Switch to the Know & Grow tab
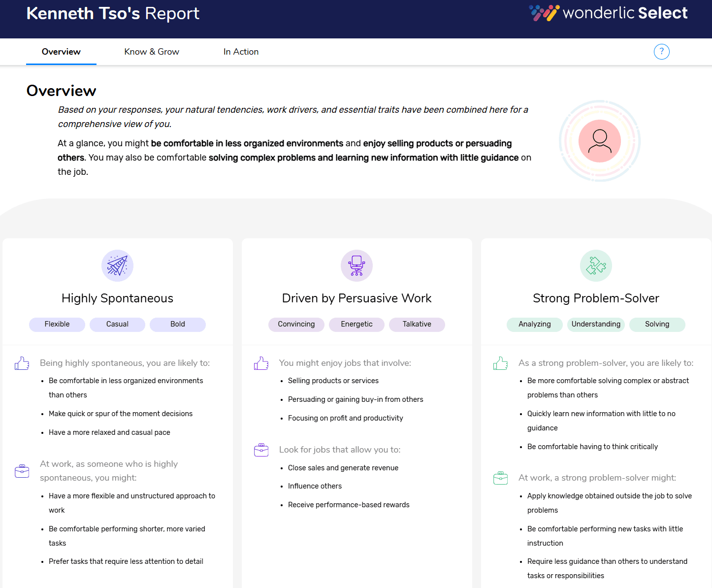The height and width of the screenshot is (588, 712). click(x=152, y=52)
